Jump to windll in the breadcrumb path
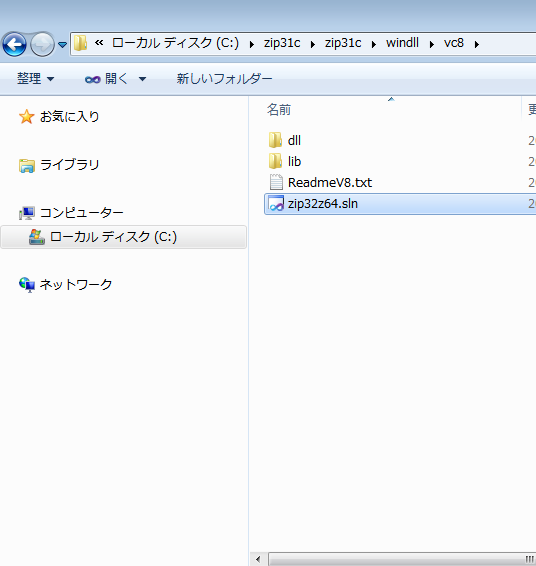This screenshot has width=536, height=566. point(402,43)
